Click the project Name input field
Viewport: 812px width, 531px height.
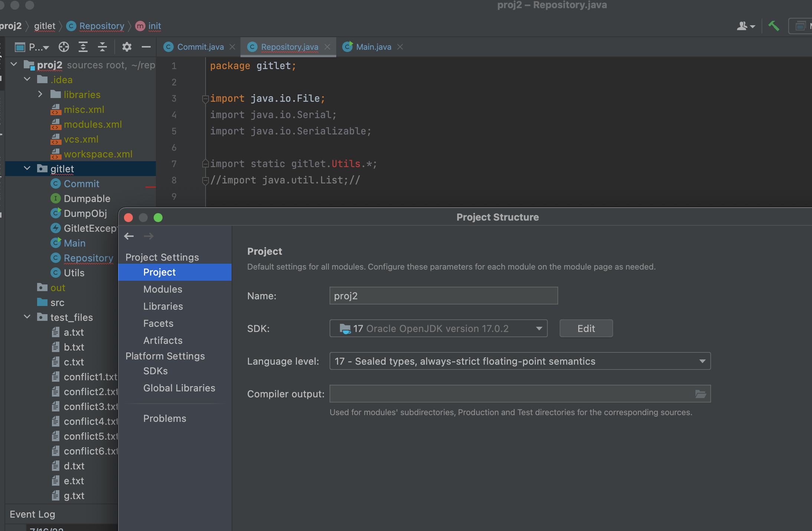(x=443, y=296)
